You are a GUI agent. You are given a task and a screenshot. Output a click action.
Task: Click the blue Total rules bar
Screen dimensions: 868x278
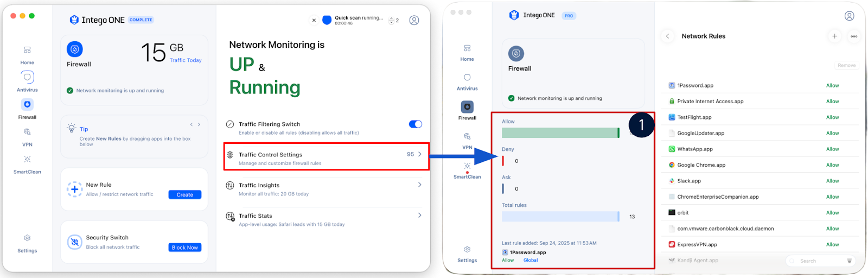coord(560,217)
